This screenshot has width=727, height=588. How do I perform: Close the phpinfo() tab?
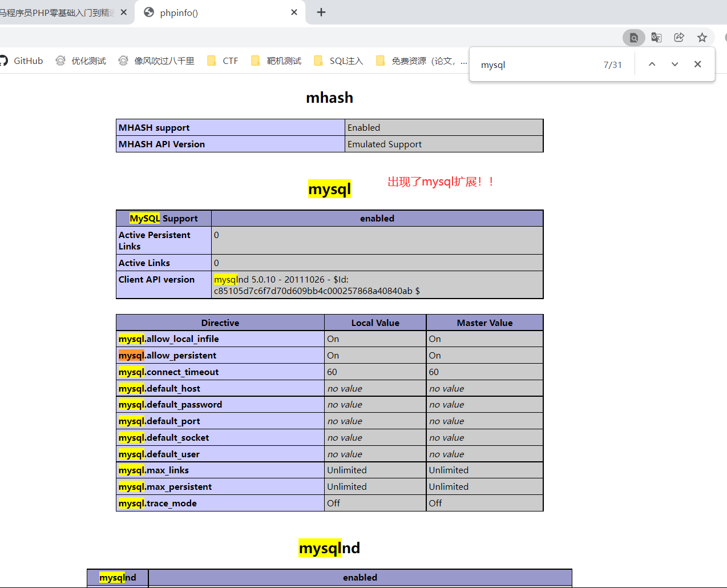pyautogui.click(x=294, y=12)
